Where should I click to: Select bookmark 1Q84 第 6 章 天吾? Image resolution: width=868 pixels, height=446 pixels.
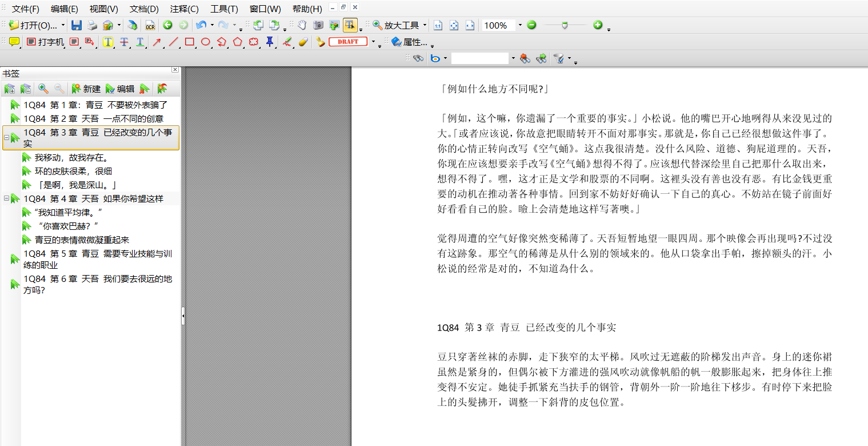point(97,284)
